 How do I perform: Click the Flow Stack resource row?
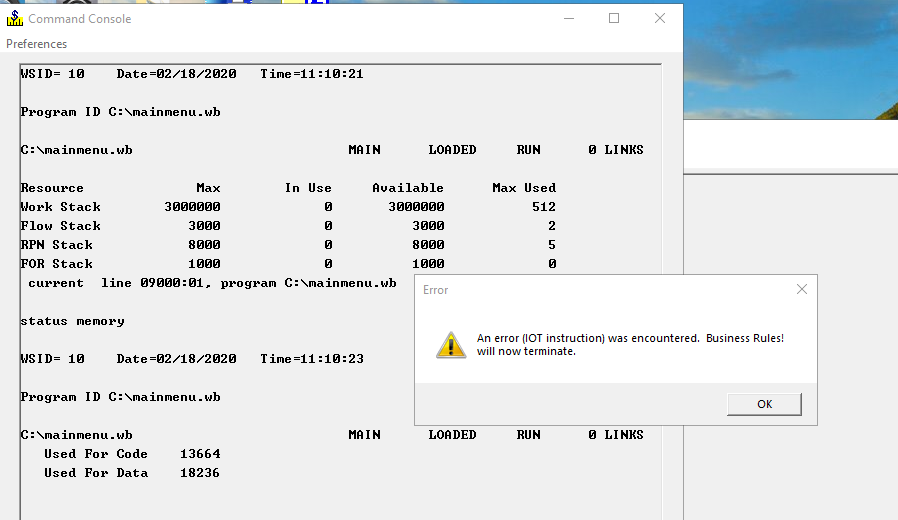tap(288, 226)
